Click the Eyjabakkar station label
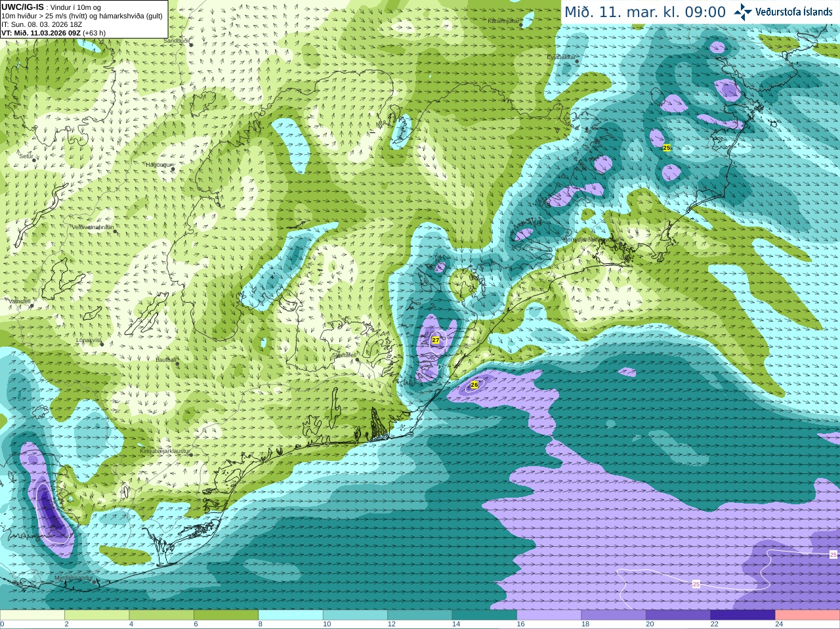The height and width of the screenshot is (629, 840). pyautogui.click(x=561, y=57)
